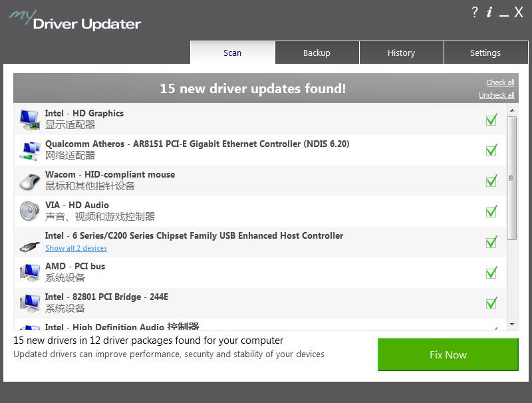Image resolution: width=532 pixels, height=403 pixels.
Task: Click the Intel HD Graphics display adapter icon
Action: [29, 120]
